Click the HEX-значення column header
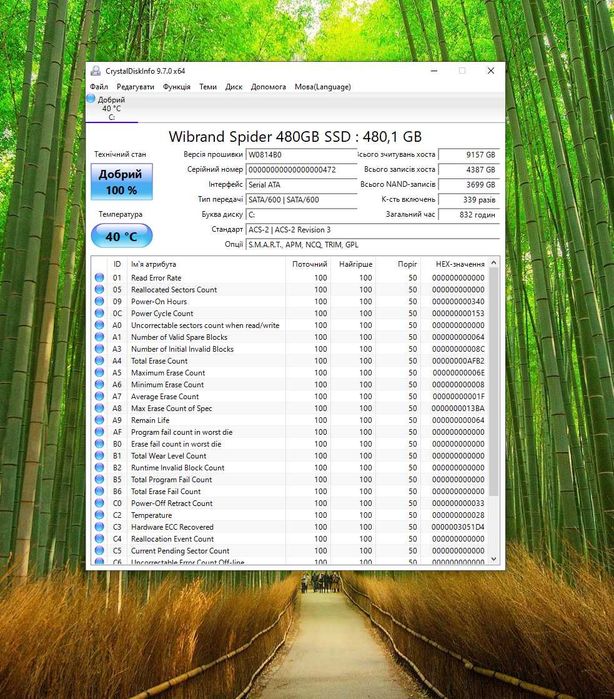The width and height of the screenshot is (614, 699). point(454,264)
